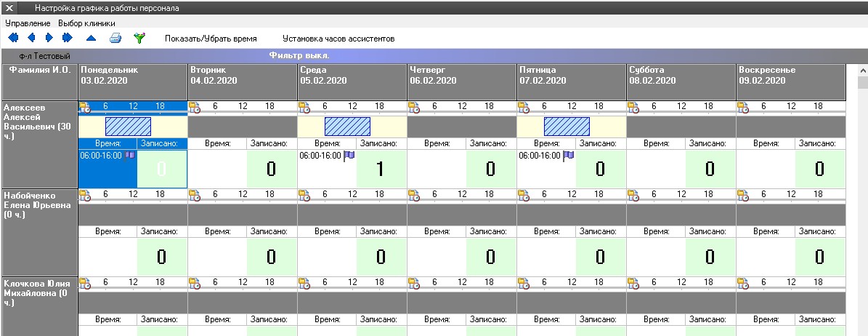
Task: Click the flag icon in Wednesday 06:00-16:00 slot
Action: pyautogui.click(x=349, y=156)
